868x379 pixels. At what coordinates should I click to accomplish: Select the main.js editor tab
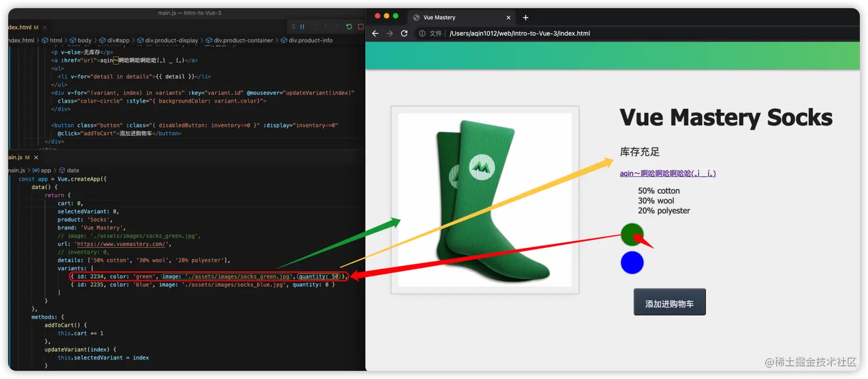point(23,157)
